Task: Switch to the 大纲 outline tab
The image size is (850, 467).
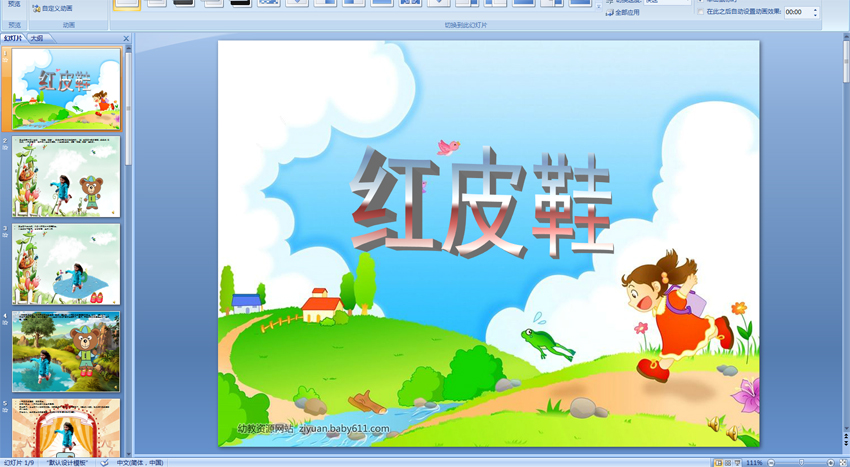Action: 37,38
